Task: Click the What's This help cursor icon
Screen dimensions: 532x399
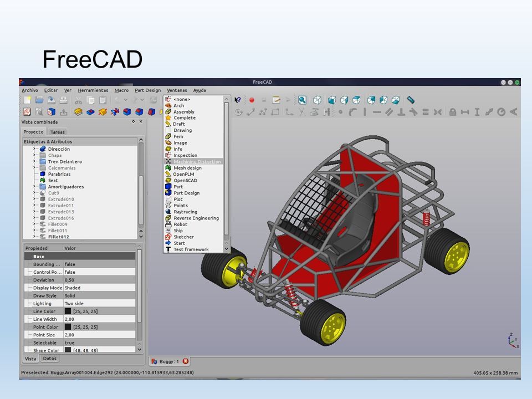Action: coord(238,100)
